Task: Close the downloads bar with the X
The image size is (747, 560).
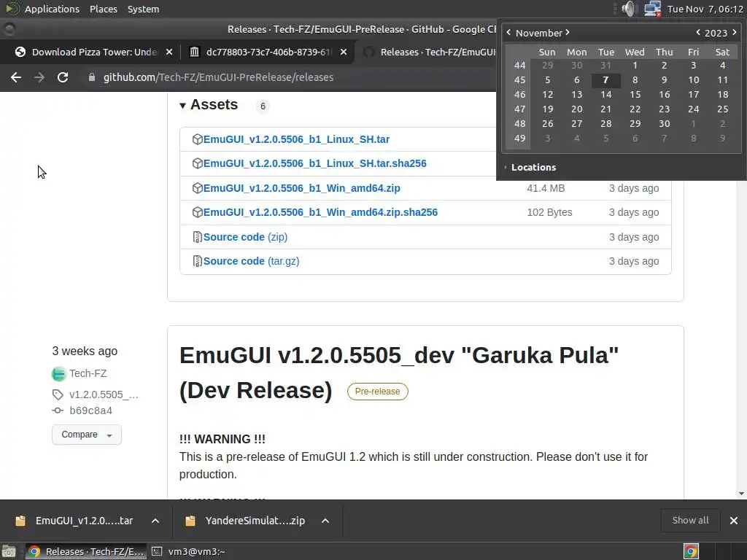Action: tap(734, 521)
